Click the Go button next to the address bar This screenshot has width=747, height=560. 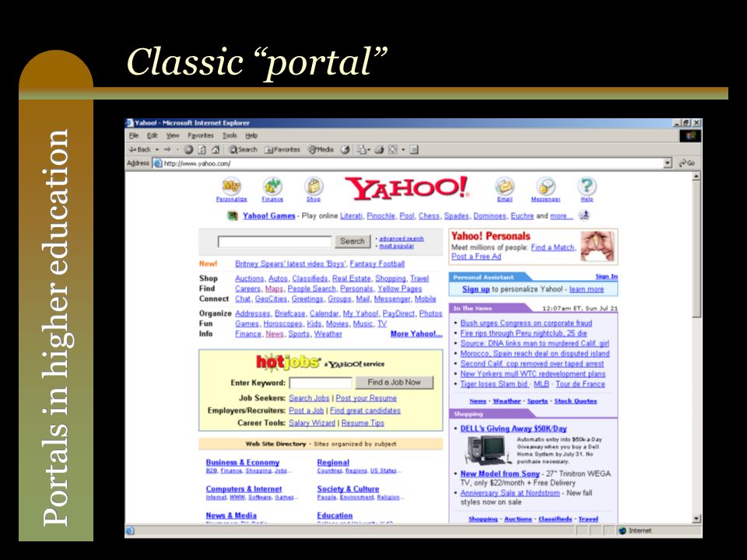tap(687, 163)
